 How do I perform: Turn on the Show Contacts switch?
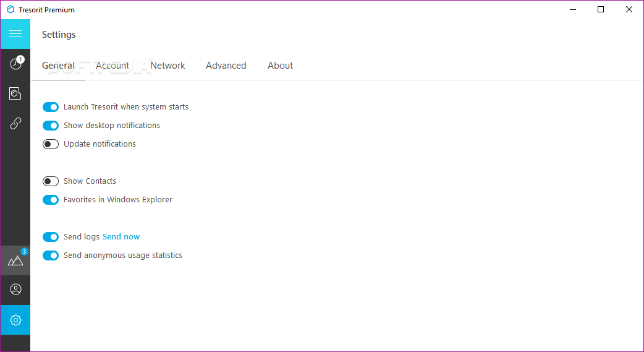[x=51, y=181]
